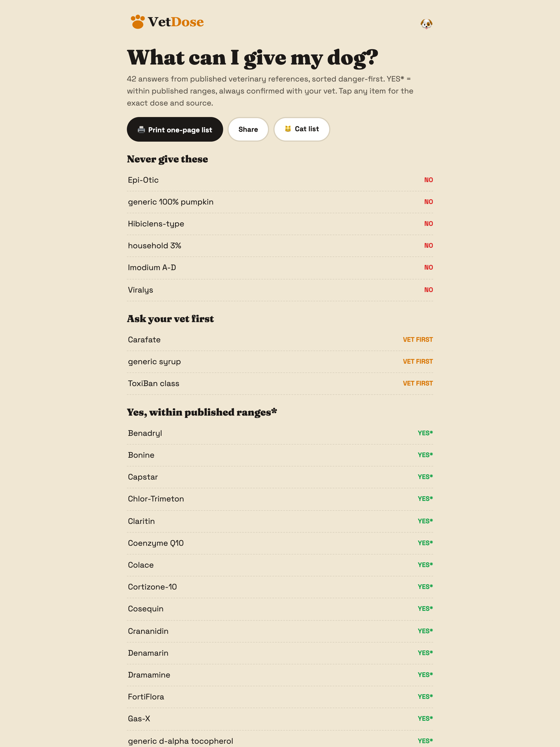Click the Share button
This screenshot has height=747, width=560.
pyautogui.click(x=248, y=129)
